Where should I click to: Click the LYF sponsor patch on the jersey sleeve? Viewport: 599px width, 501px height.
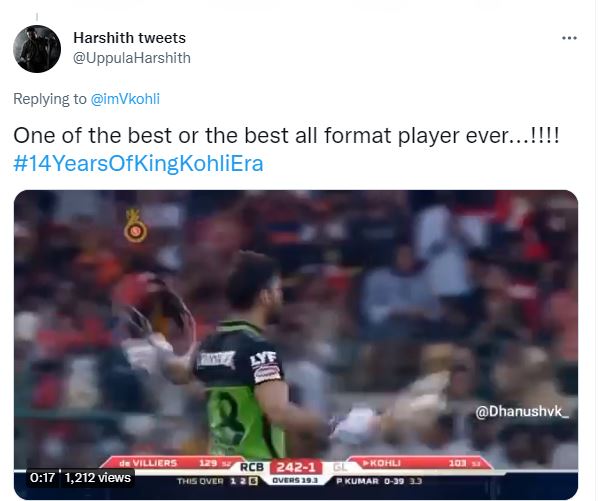[264, 359]
